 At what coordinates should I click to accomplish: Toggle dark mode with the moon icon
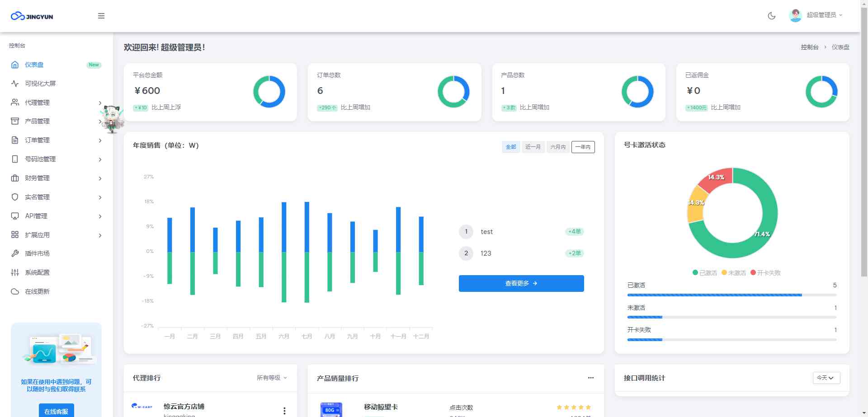coord(772,16)
